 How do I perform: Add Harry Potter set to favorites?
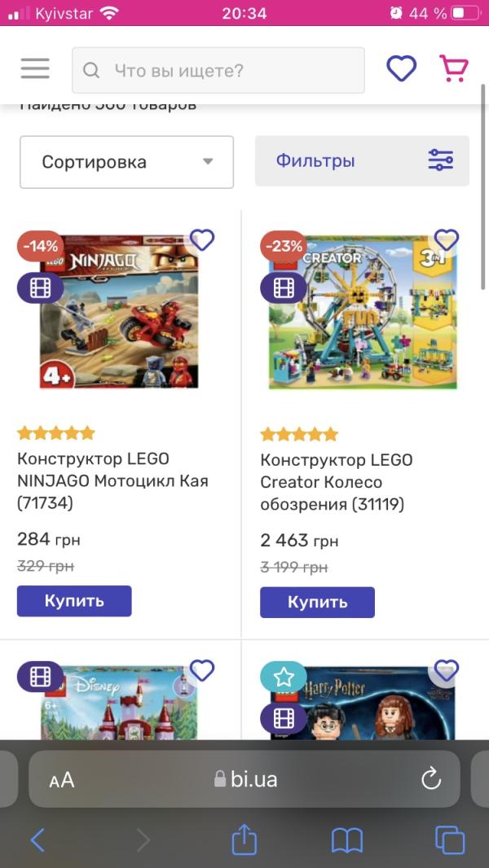pyautogui.click(x=446, y=670)
